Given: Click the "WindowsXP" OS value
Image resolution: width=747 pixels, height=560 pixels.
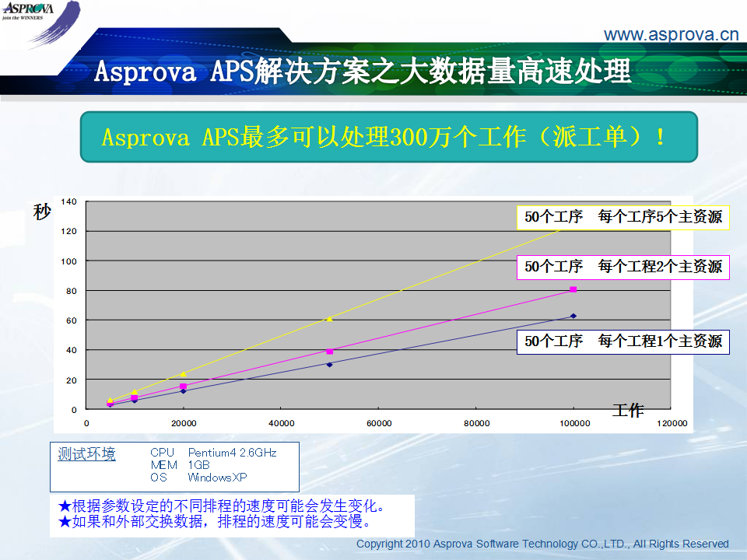Looking at the screenshot, I should [x=217, y=477].
